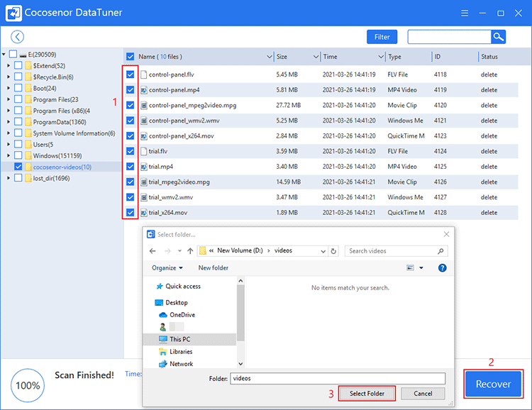Uncheck the select-all Name checkbox
Viewport: 532px width, 410px height.
click(x=130, y=56)
